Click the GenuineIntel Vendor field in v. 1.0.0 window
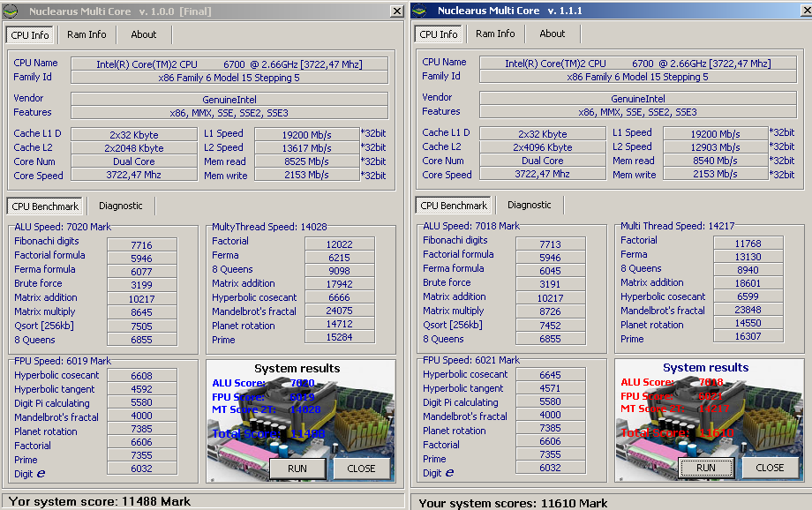This screenshot has height=510, width=812. pyautogui.click(x=229, y=100)
